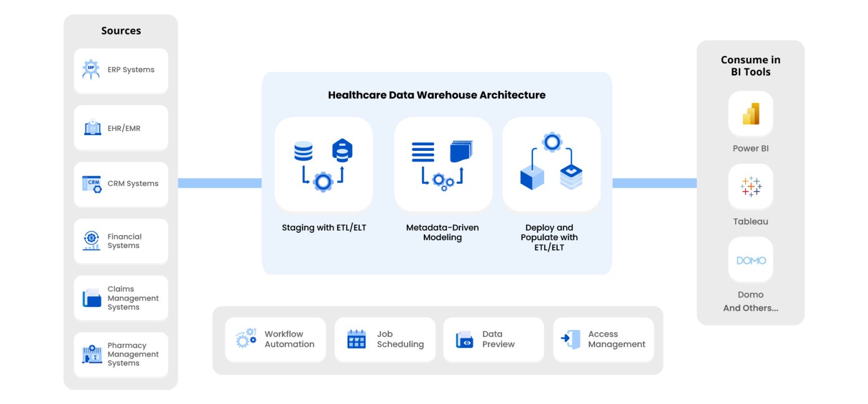Screen dimensions: 868x404
Task: Select the Domo logo tile
Action: point(750,260)
